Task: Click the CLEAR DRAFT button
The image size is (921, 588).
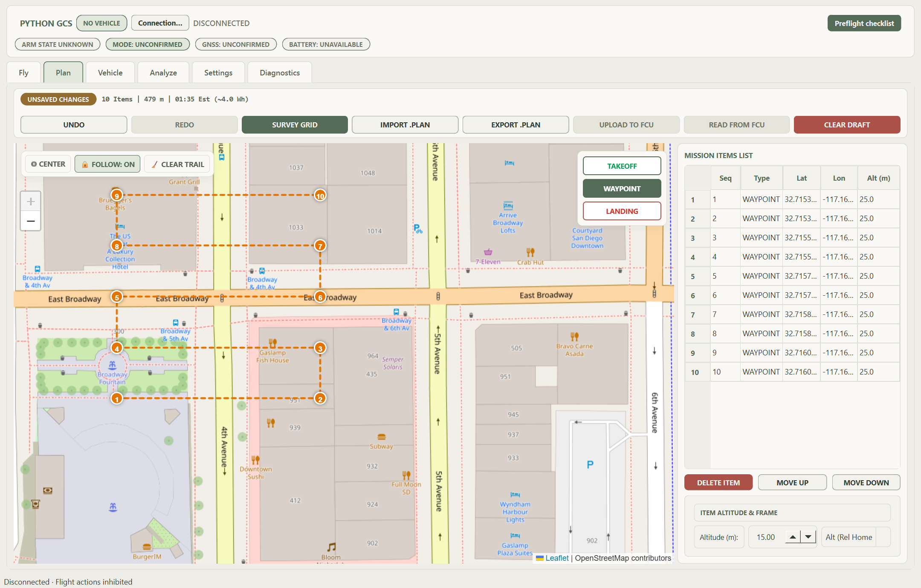Action: (847, 125)
